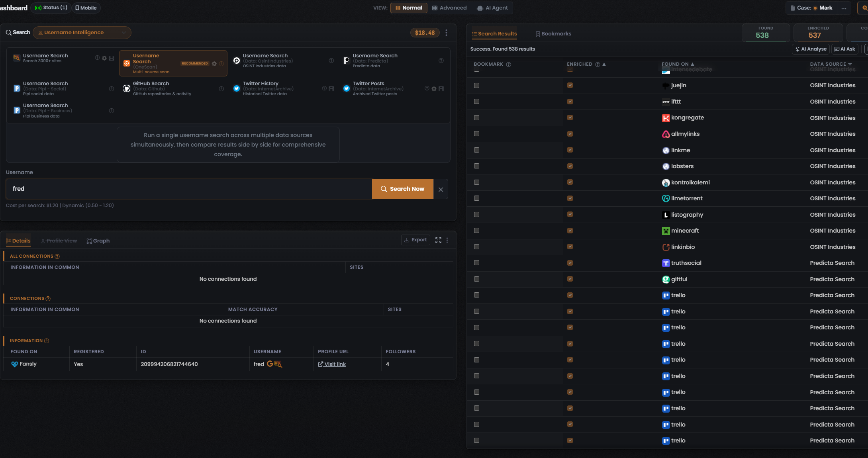Open top bar more options ellipsis
Viewport: 868px width, 458px height.
pyautogui.click(x=844, y=8)
